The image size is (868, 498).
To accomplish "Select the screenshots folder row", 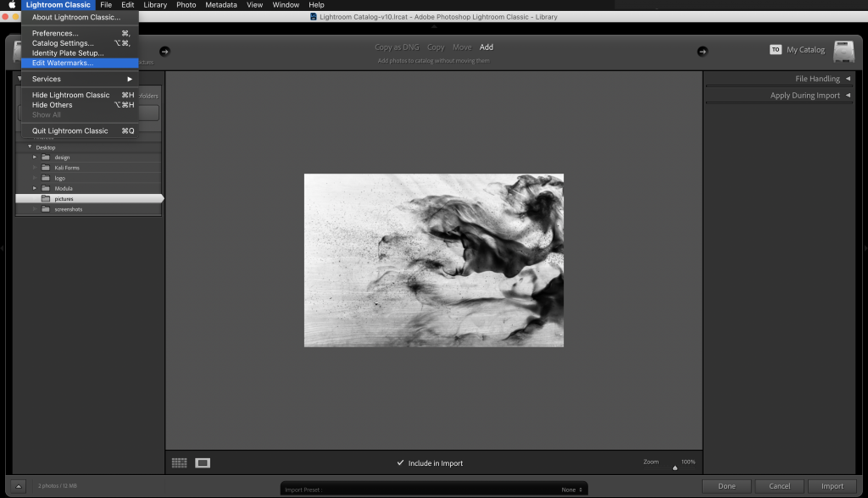I will coord(88,209).
